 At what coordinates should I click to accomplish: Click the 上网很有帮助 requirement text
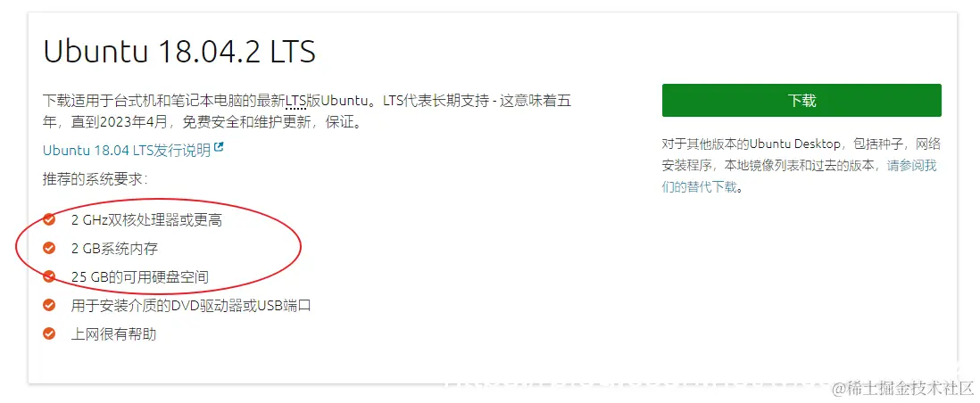113,334
